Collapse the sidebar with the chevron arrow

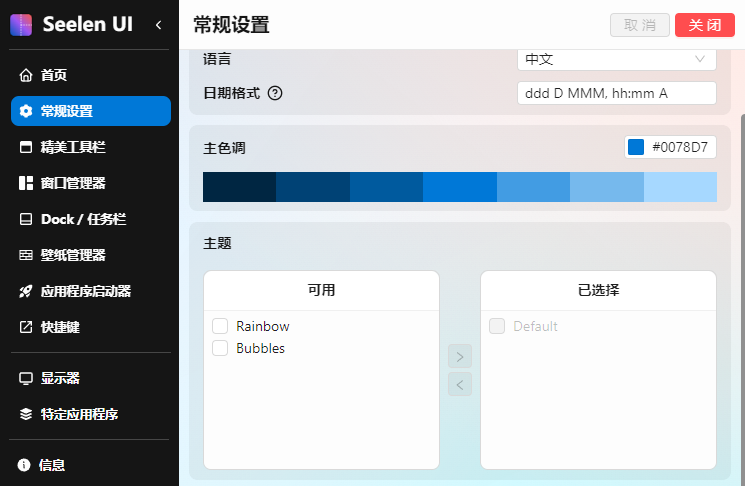pyautogui.click(x=158, y=25)
